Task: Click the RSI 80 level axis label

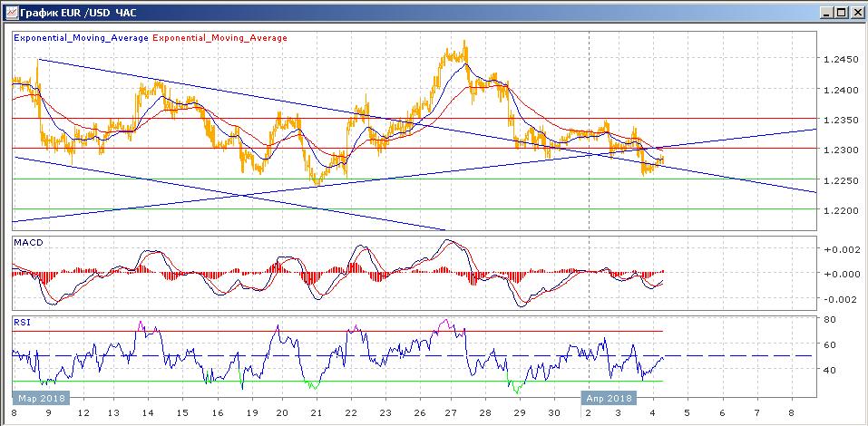Action: tap(829, 319)
